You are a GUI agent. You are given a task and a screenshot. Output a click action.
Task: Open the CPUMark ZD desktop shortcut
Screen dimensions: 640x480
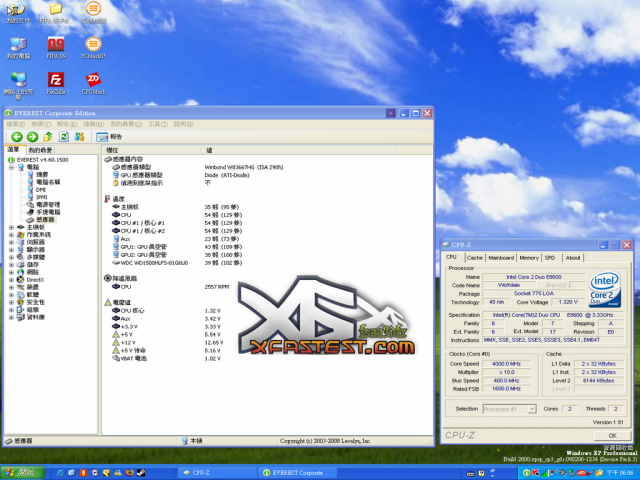(x=93, y=84)
